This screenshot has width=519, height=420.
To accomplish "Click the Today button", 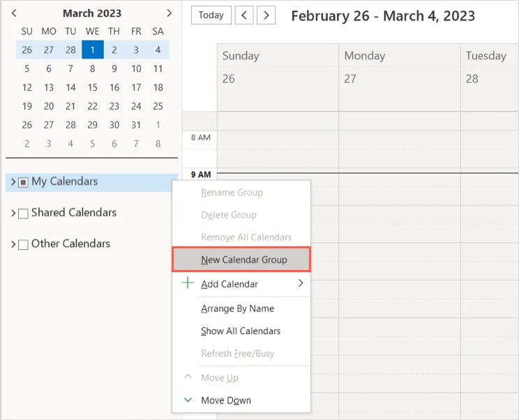I will tap(211, 15).
